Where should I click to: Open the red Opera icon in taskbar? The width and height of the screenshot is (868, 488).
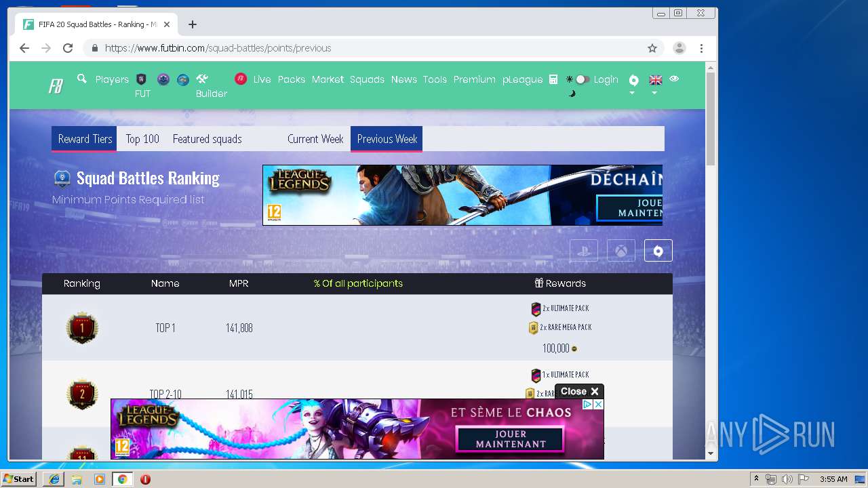[x=145, y=479]
